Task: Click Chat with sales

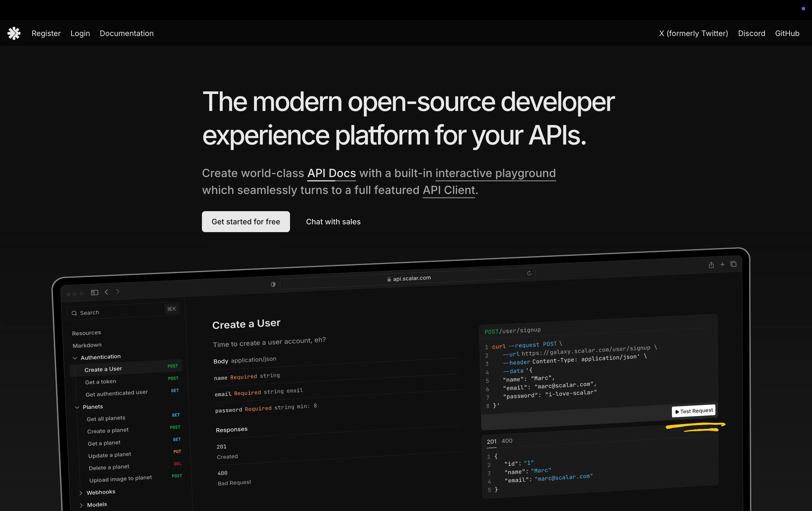Action: 333,222
